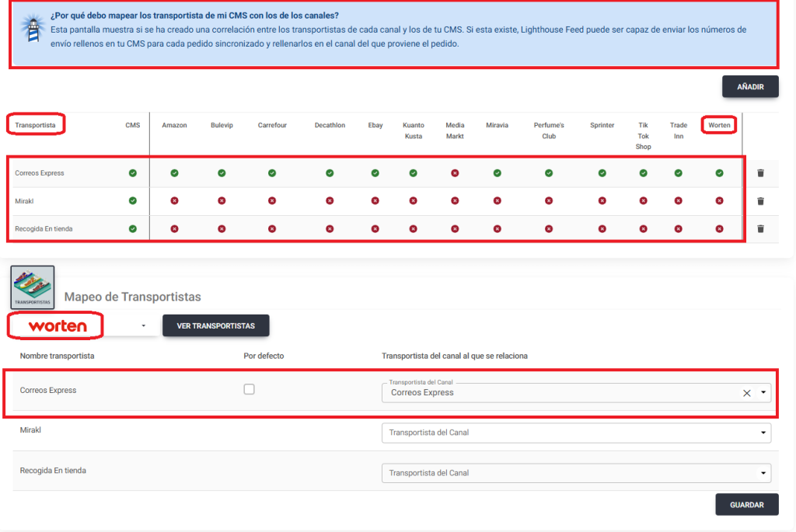Click Mirakl Amazon red cross icon
The height and width of the screenshot is (532, 796).
point(174,201)
